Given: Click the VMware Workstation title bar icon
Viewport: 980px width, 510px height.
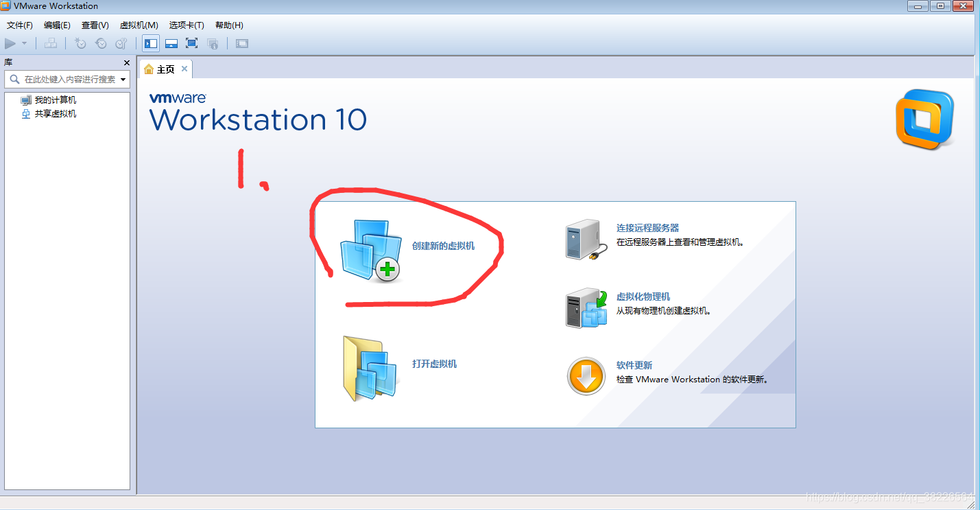Looking at the screenshot, I should tap(6, 6).
